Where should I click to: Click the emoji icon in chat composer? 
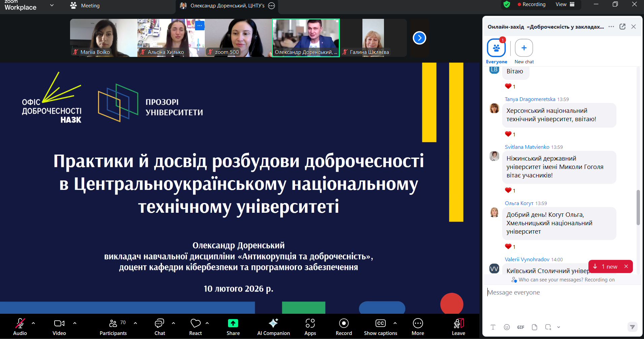point(507,327)
